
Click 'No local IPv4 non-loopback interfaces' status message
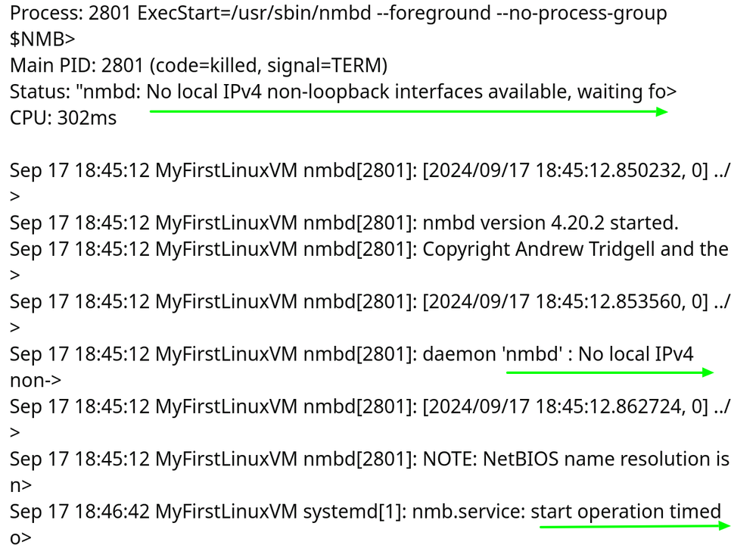point(318,92)
